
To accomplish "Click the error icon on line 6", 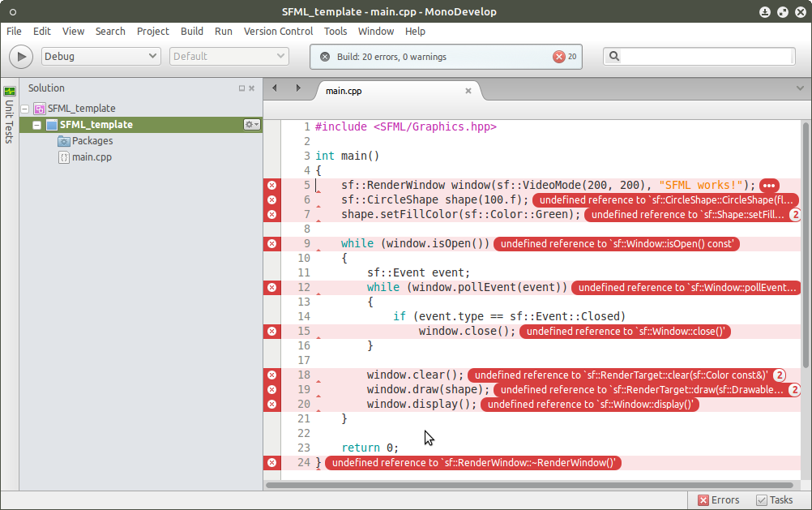I will point(271,200).
